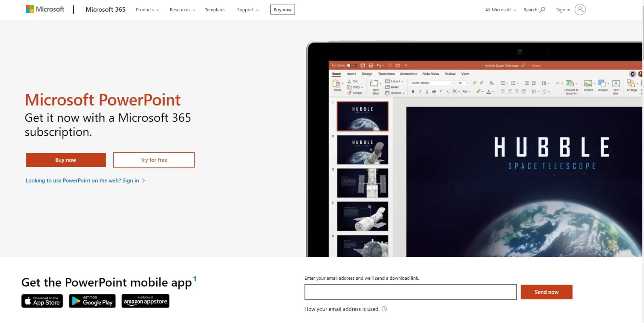Focus the email address input field
The image size is (644, 323).
coord(410,292)
